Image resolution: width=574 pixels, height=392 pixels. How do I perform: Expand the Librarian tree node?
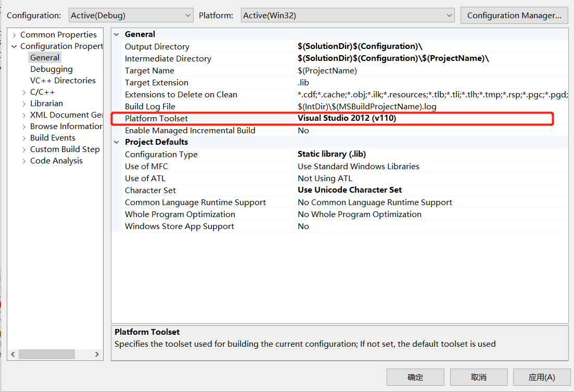[23, 103]
